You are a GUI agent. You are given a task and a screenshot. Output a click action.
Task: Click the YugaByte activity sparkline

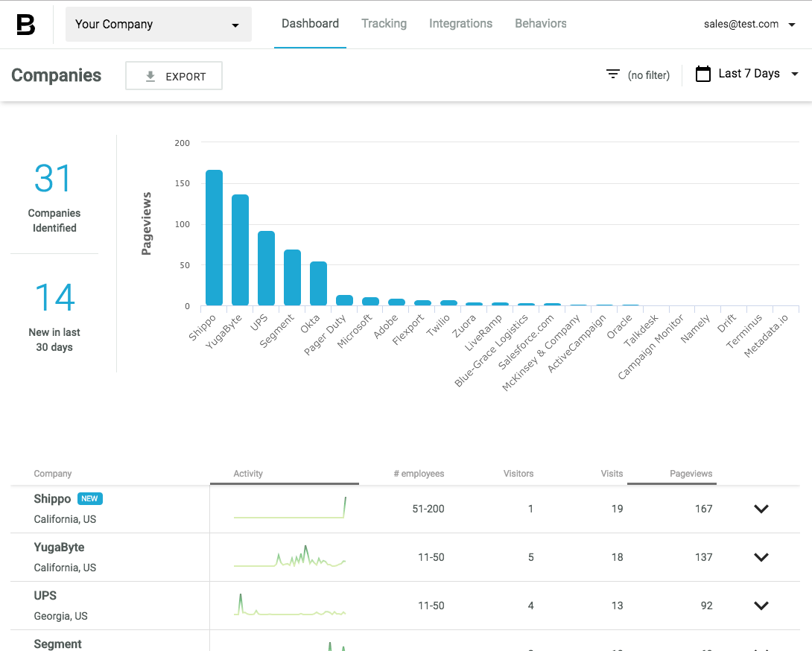290,556
